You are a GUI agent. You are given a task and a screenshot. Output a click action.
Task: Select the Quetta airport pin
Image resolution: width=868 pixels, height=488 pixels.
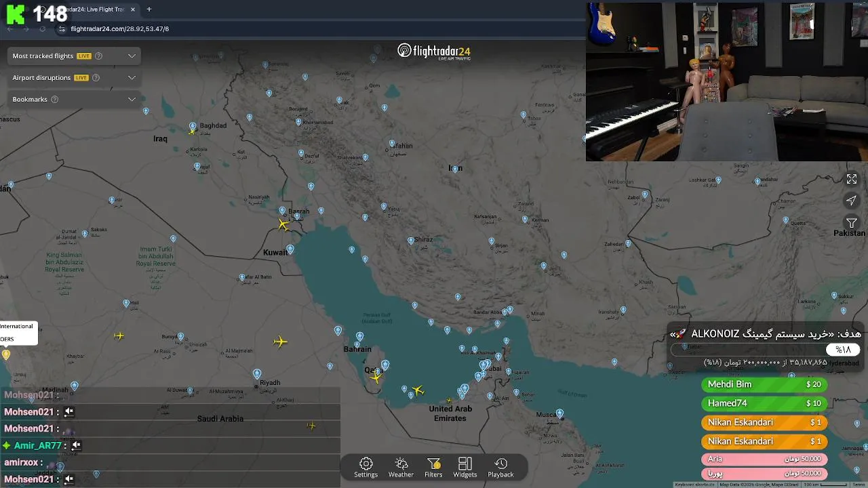click(x=786, y=221)
